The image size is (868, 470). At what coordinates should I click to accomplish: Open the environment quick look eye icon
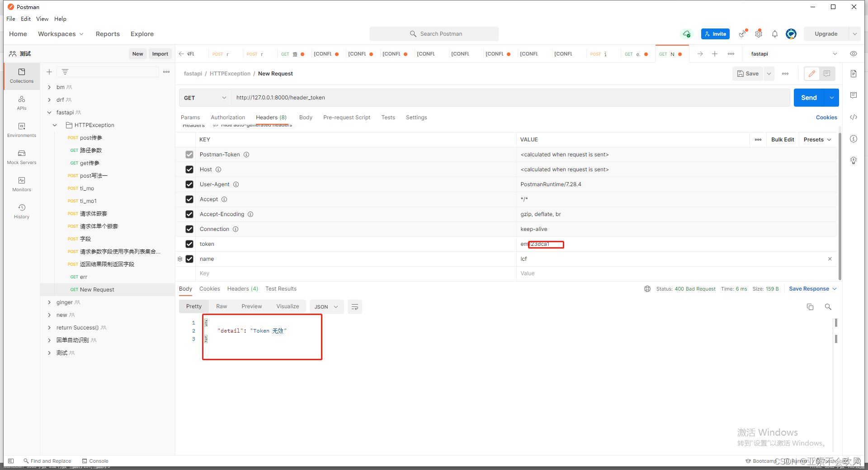[x=854, y=54]
